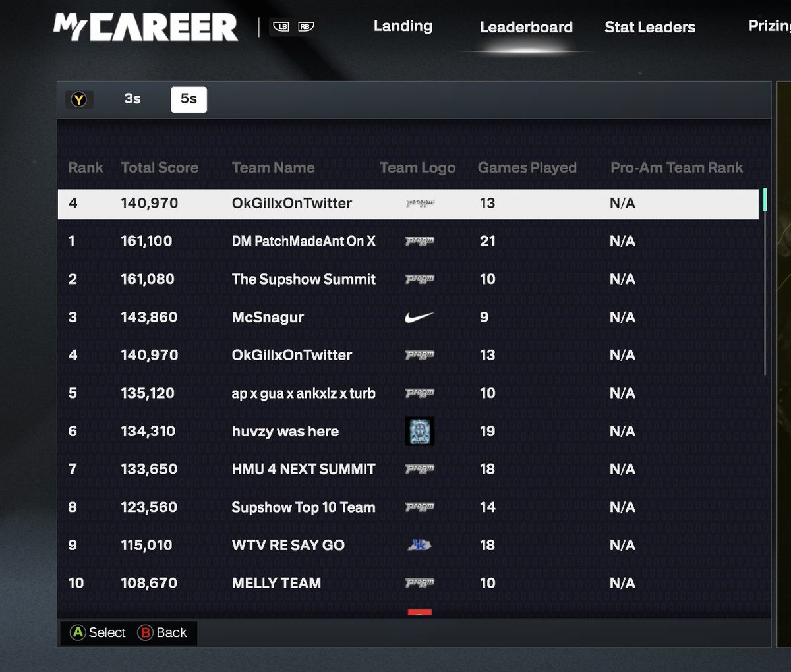Click the Pro-Am Team Rank header
This screenshot has height=672, width=791.
pyautogui.click(x=676, y=167)
